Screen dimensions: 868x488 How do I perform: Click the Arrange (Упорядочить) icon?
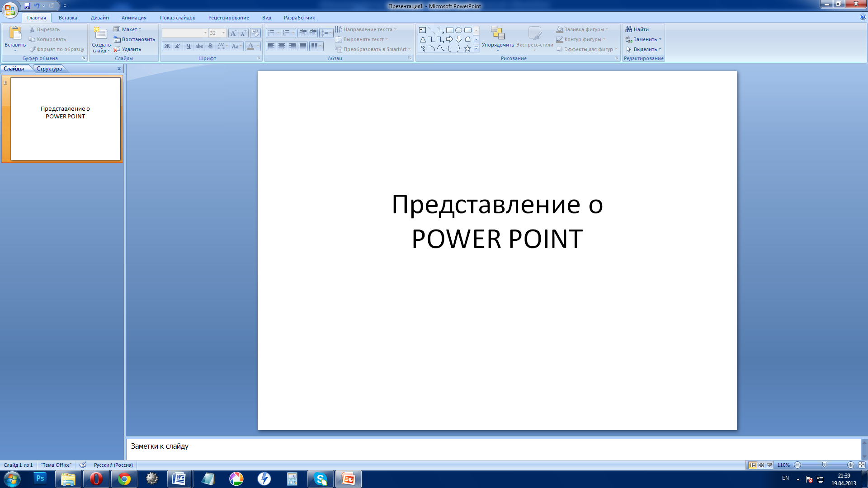point(498,33)
